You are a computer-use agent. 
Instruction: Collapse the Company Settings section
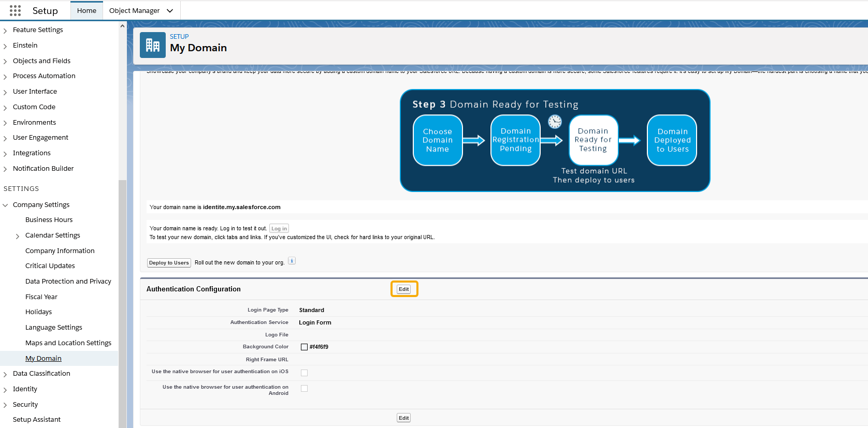(x=5, y=205)
